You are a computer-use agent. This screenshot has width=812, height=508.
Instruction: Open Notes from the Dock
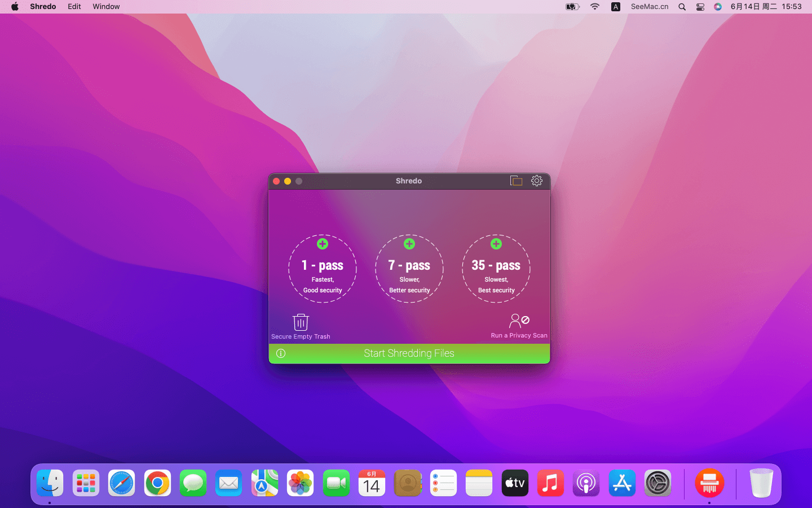click(x=479, y=483)
